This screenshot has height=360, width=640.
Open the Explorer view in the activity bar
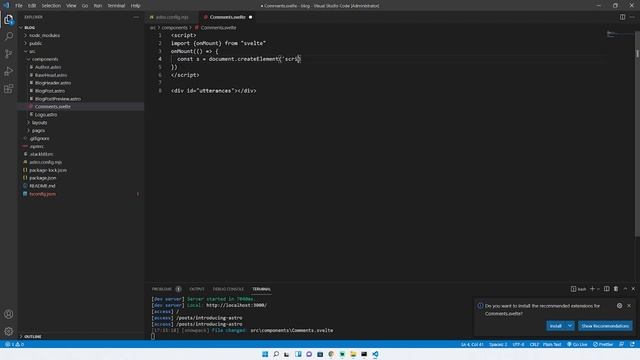click(9, 20)
